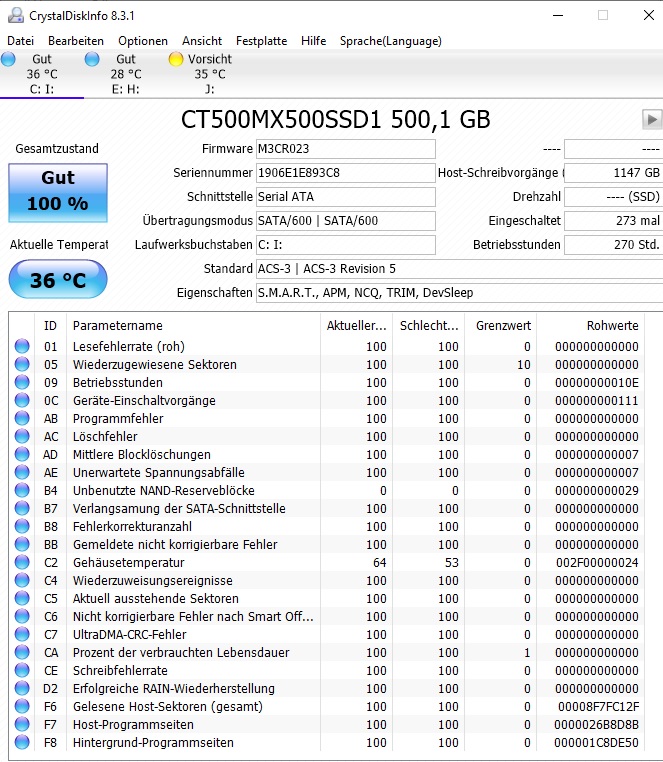Select raw value 0000026B8D8B
The width and height of the screenshot is (663, 762).
596,724
